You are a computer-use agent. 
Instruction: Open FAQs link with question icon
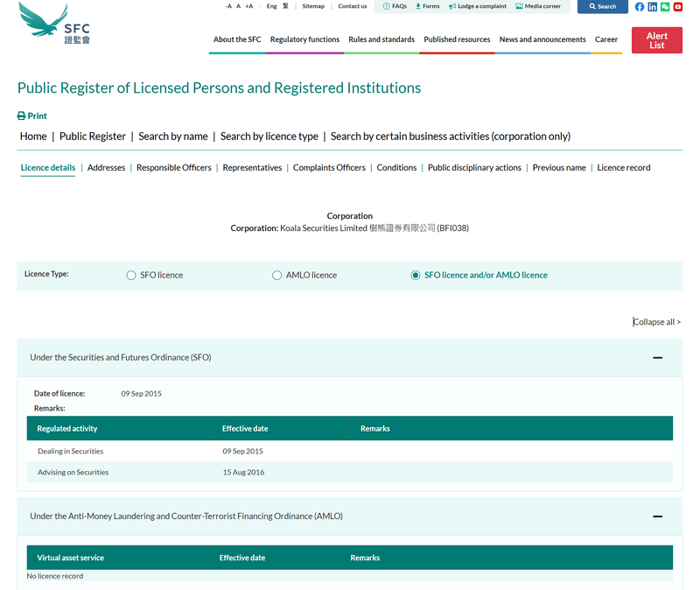pos(395,6)
